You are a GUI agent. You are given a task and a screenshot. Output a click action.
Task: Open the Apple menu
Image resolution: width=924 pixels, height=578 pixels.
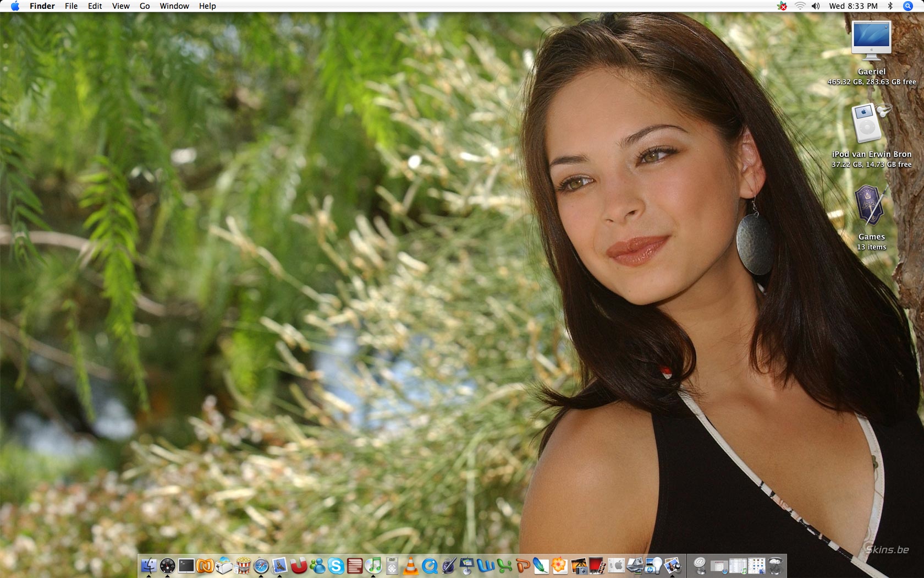15,6
